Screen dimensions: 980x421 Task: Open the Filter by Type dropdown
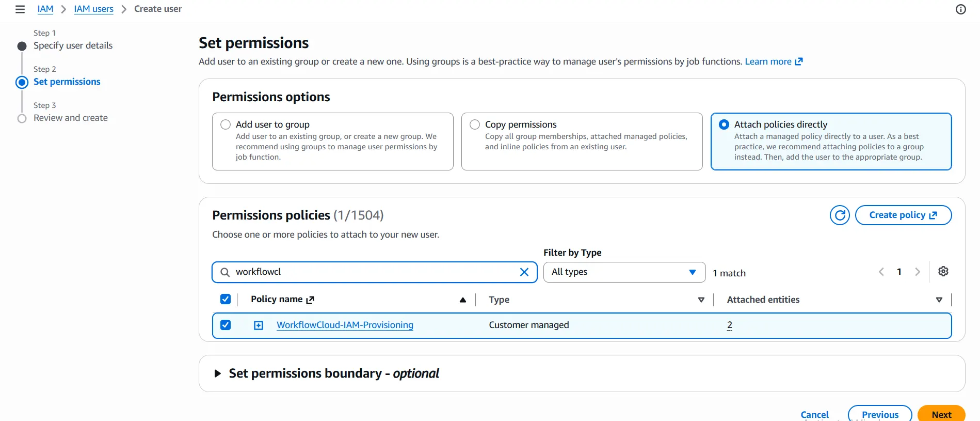(624, 272)
